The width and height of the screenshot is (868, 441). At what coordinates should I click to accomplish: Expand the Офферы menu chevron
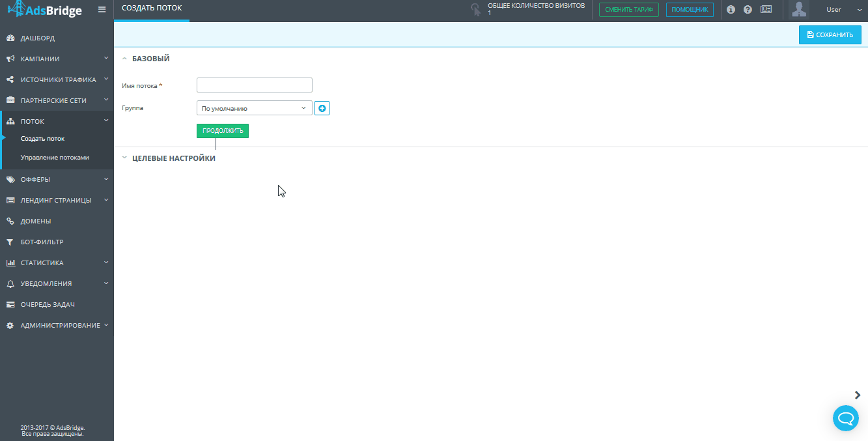[106, 179]
